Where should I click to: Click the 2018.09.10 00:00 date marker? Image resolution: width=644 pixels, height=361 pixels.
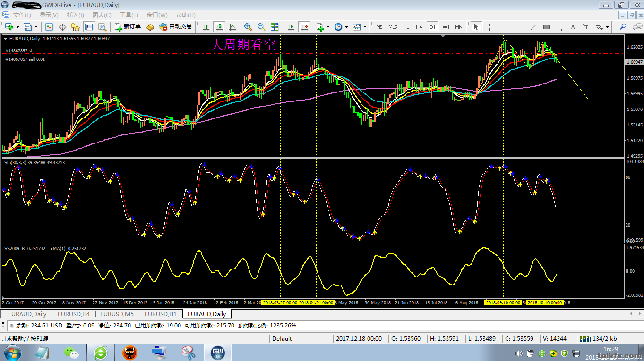503,302
